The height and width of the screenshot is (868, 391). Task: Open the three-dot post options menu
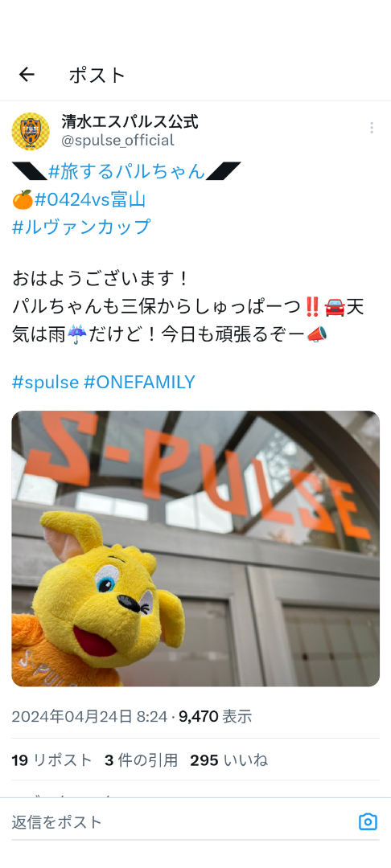click(372, 129)
